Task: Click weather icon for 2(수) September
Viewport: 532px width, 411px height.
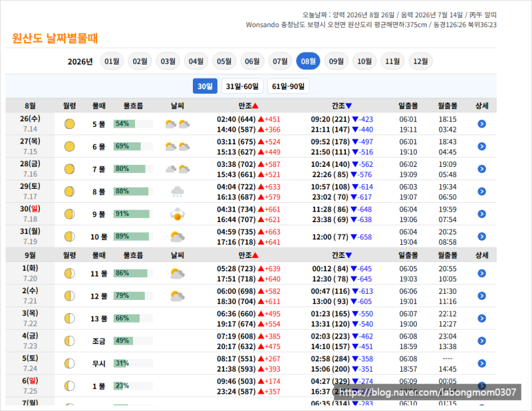Action: 178,295
